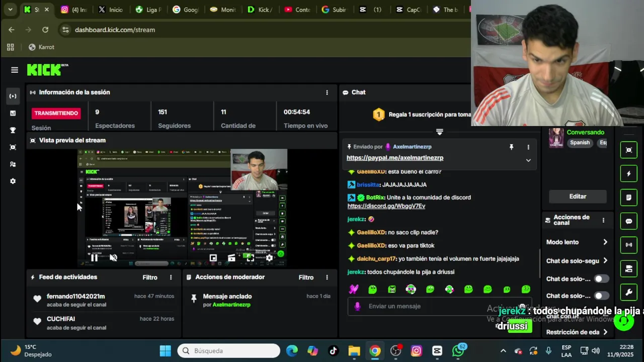The height and width of the screenshot is (362, 644).
Task: Open the paypal.me/axelmartinezrp link
Action: coord(395,158)
